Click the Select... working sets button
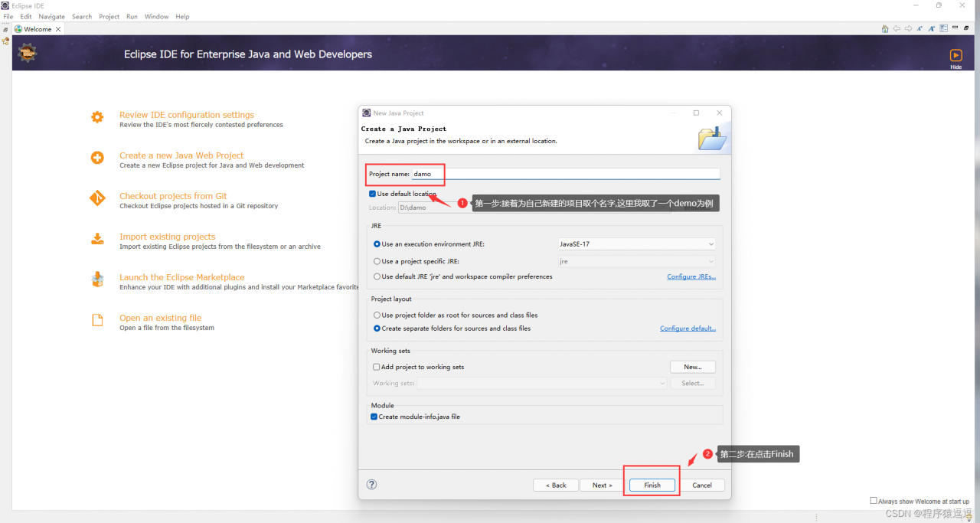 [x=693, y=383]
